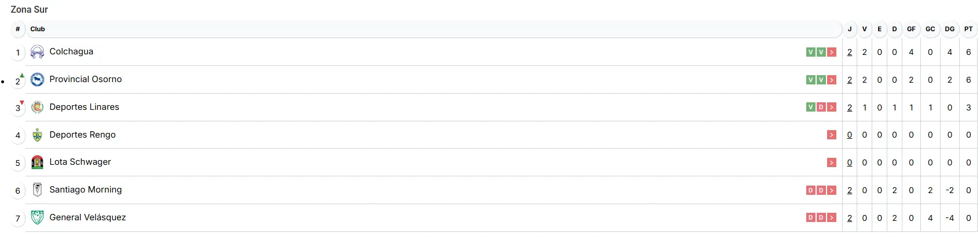The image size is (980, 233).
Task: Open Santiago Morning's matches played link
Action: (850, 190)
